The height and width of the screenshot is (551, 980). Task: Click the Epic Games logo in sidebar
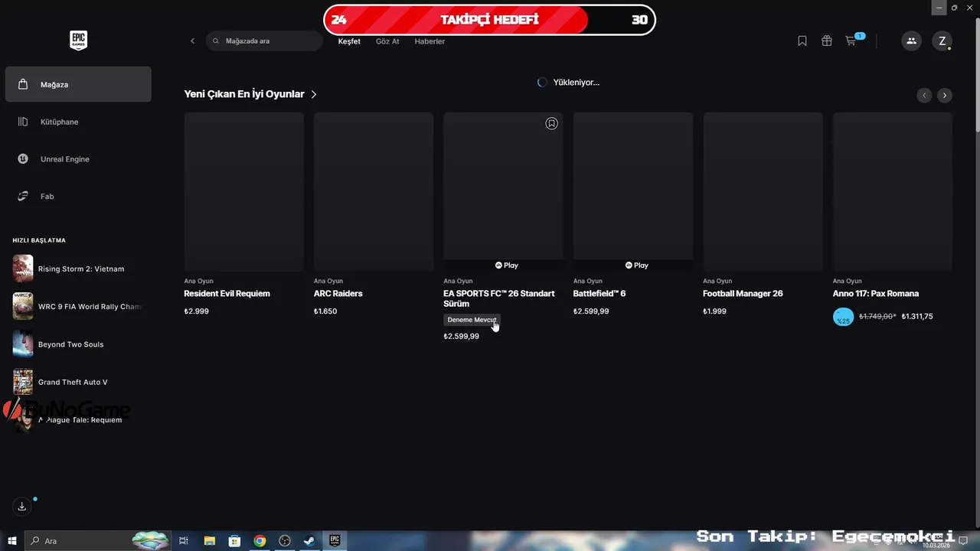tap(78, 41)
